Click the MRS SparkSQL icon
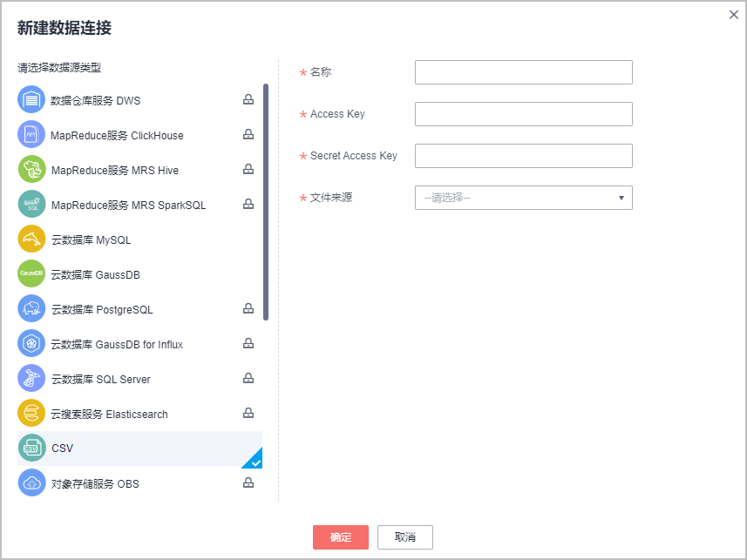Viewport: 747px width, 560px height. coord(32,204)
